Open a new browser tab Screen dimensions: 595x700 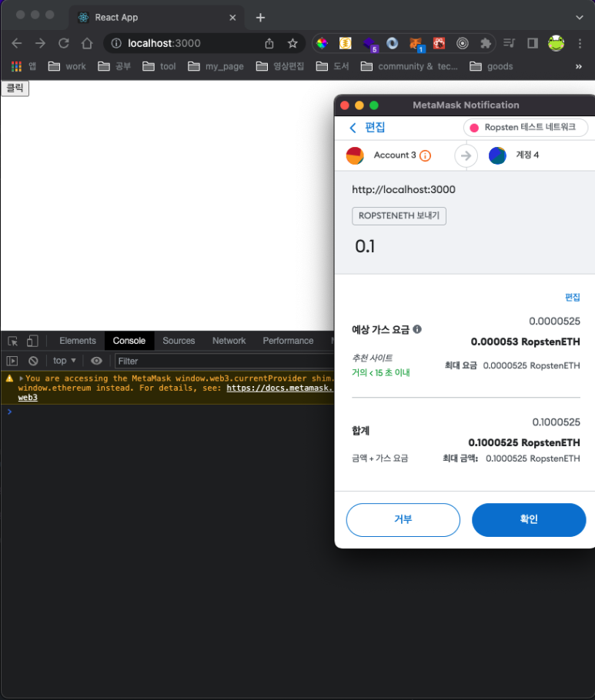(260, 18)
